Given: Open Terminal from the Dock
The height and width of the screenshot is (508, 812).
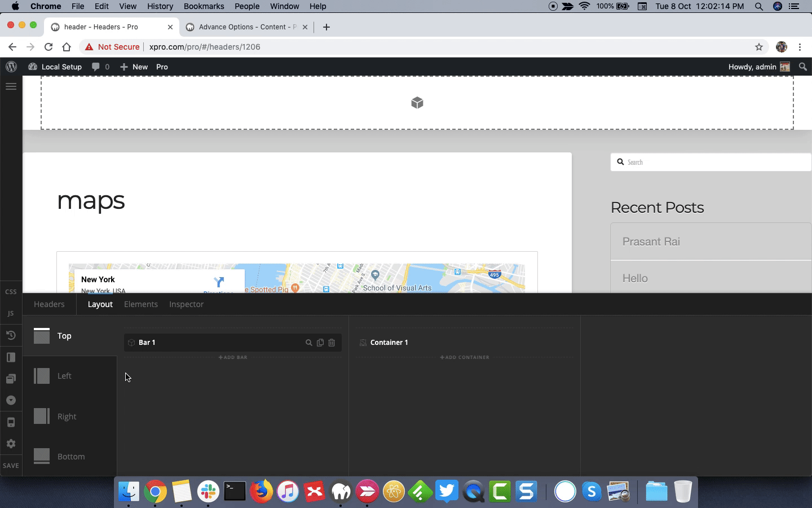Looking at the screenshot, I should pos(235,491).
